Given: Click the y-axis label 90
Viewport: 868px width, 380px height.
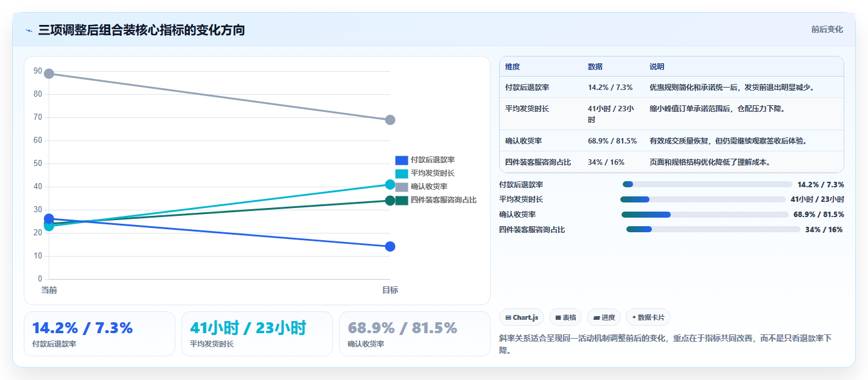Looking at the screenshot, I should [x=38, y=71].
